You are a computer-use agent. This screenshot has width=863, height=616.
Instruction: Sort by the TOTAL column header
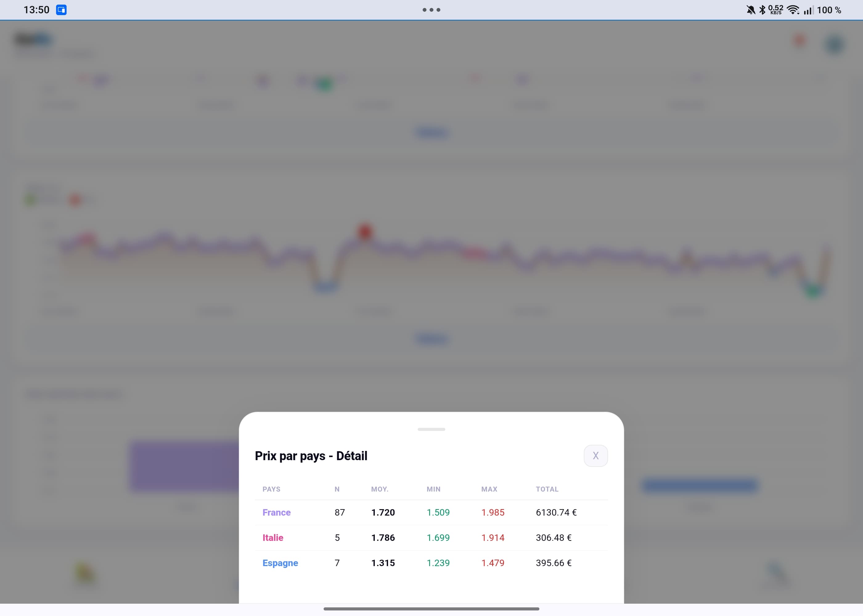coord(547,489)
